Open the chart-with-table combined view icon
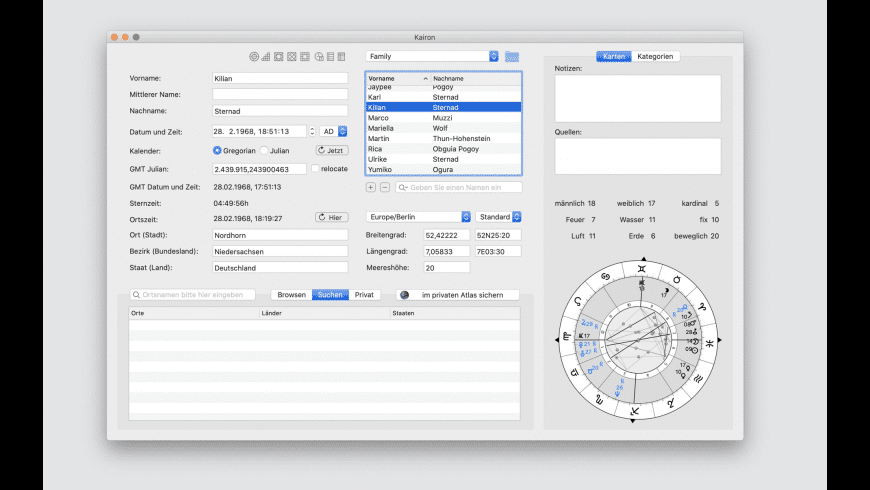Viewport: 870px width, 490px height. 319,57
